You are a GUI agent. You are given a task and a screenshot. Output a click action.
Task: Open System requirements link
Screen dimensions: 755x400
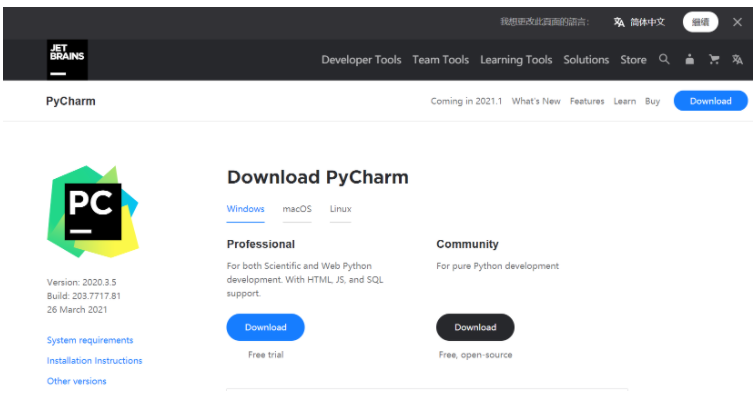coord(90,340)
